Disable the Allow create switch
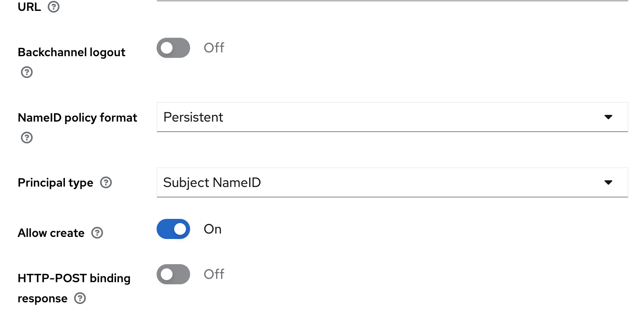 (x=173, y=229)
